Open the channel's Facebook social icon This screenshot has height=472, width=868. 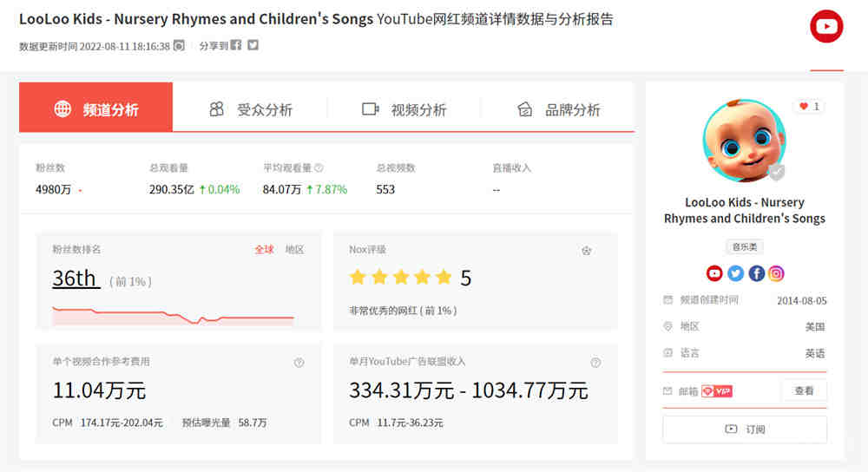756,273
